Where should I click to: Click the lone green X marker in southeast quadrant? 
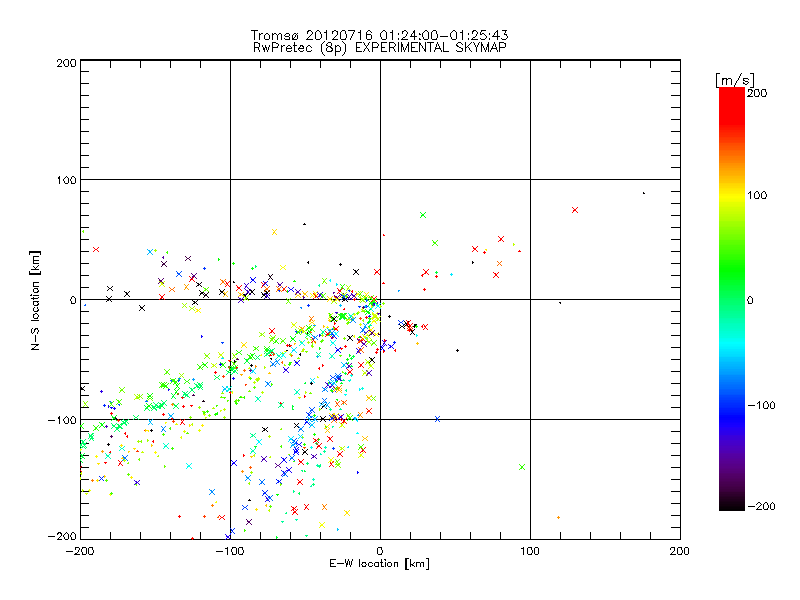click(x=522, y=467)
